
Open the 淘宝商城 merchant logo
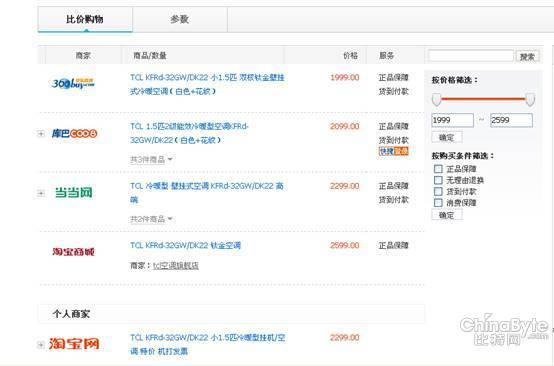pos(73,252)
